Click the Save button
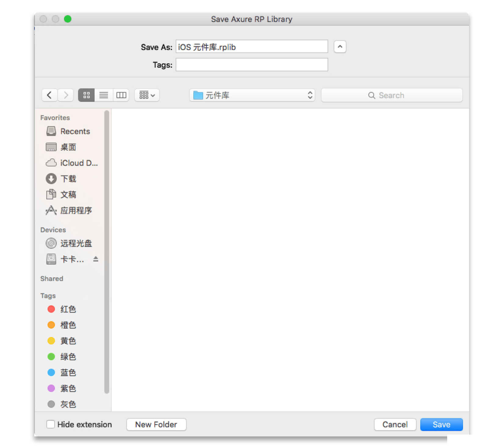Viewport: 488px width, 448px height. point(441,424)
